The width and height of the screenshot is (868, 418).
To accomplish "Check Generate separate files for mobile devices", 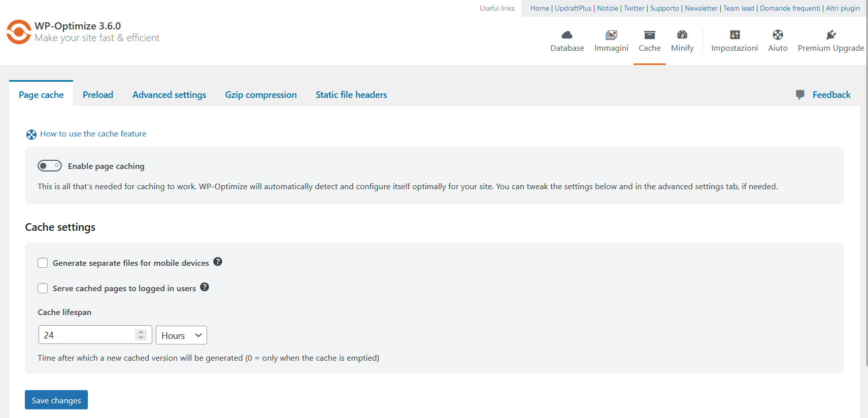I will point(43,263).
